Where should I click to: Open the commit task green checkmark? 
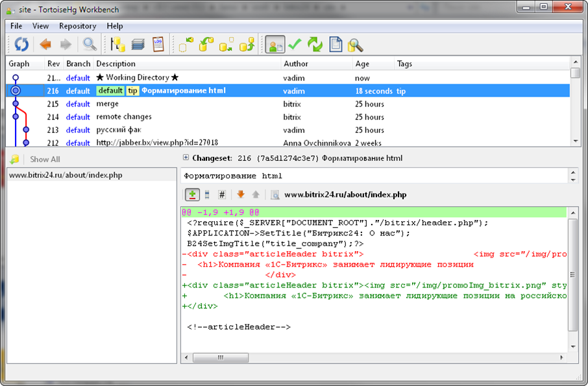click(295, 44)
